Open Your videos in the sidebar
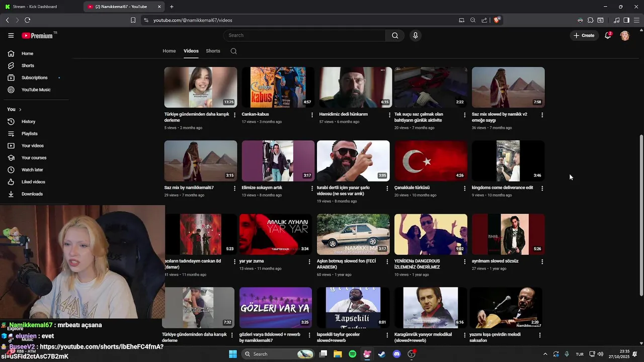644x362 pixels. coord(32,145)
